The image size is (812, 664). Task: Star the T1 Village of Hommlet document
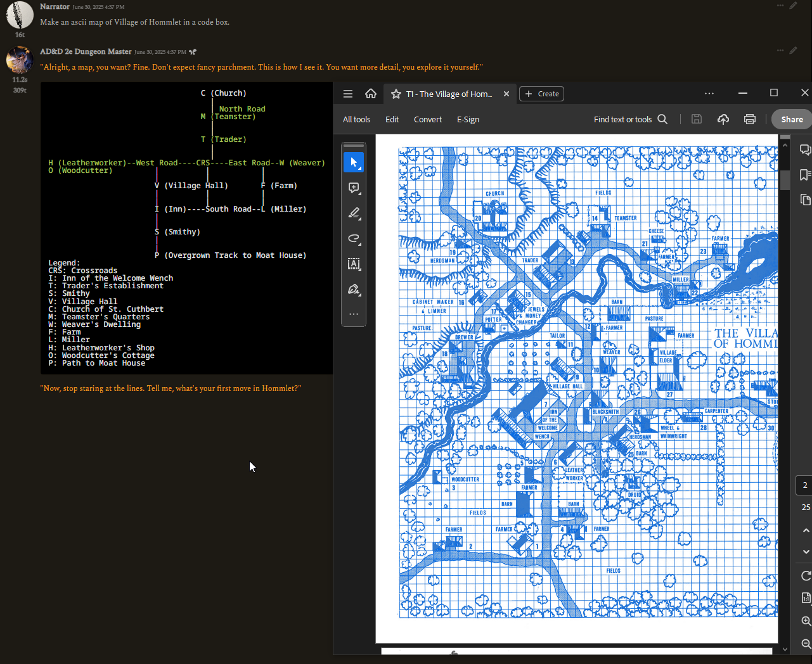point(396,94)
